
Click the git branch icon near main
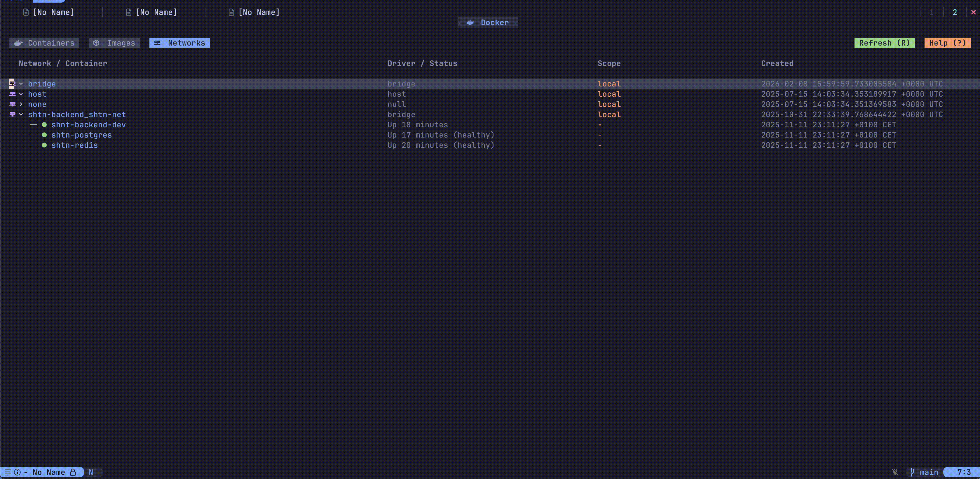[912, 472]
